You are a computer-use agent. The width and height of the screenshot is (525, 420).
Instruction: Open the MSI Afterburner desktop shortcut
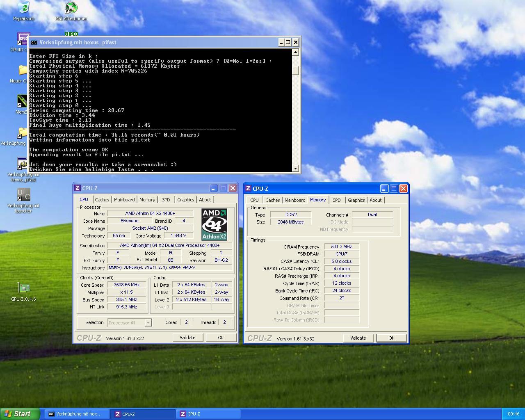point(71,11)
